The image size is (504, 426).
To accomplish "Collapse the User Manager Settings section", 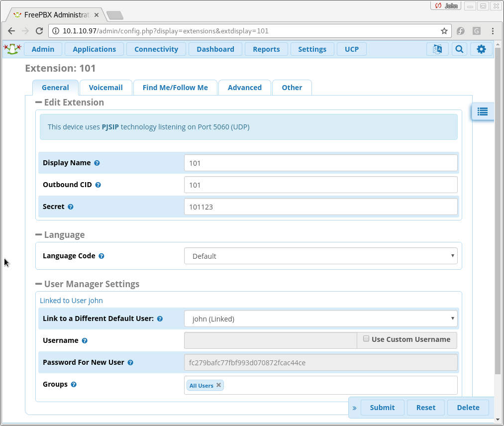I will tap(39, 284).
